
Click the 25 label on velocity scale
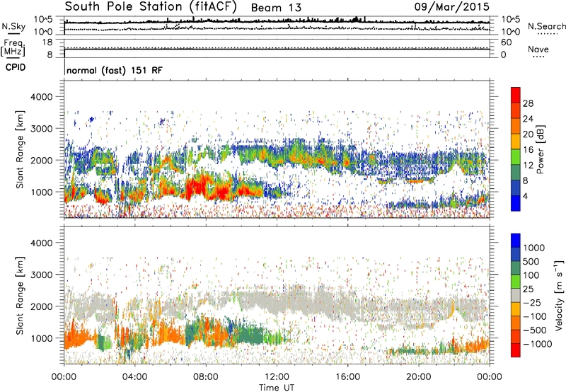528,289
